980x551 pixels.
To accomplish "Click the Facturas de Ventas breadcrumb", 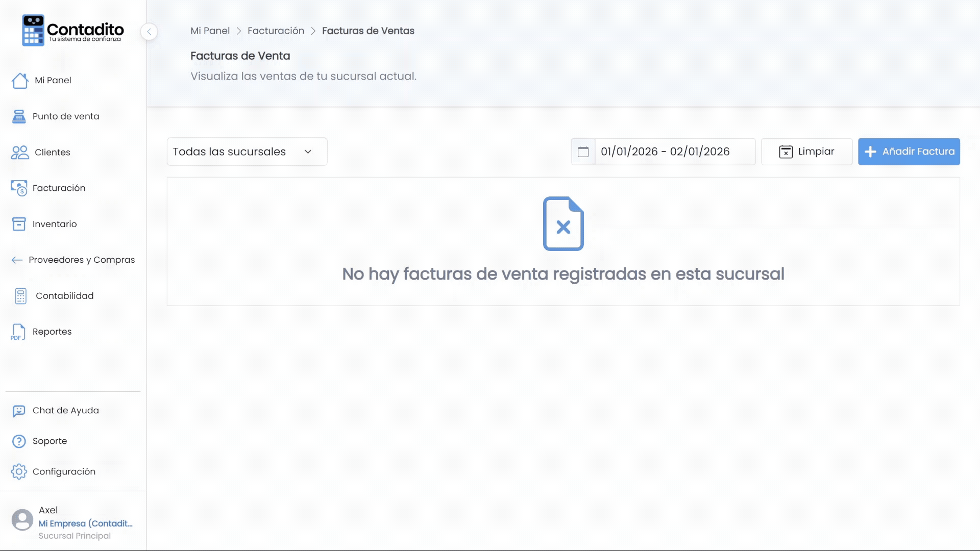I will coord(368,31).
